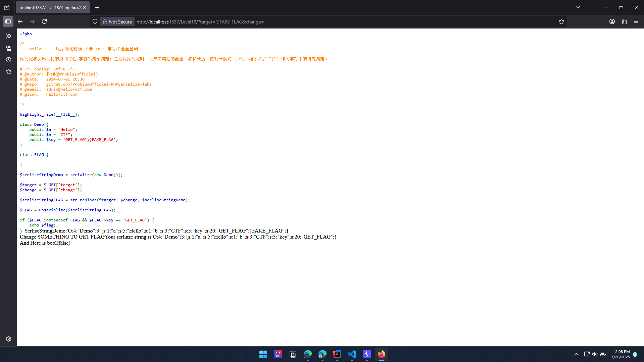Select the localhost:1337/Level18 tab
Viewport: 644px width, 362px height.
pyautogui.click(x=50, y=7)
